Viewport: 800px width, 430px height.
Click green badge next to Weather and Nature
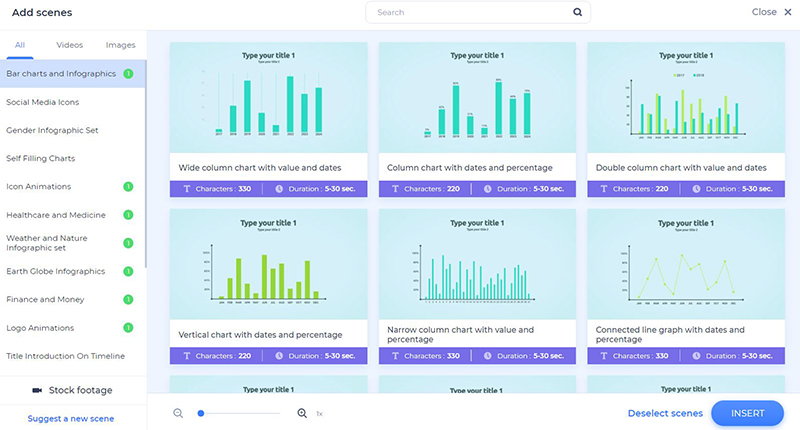click(x=129, y=243)
